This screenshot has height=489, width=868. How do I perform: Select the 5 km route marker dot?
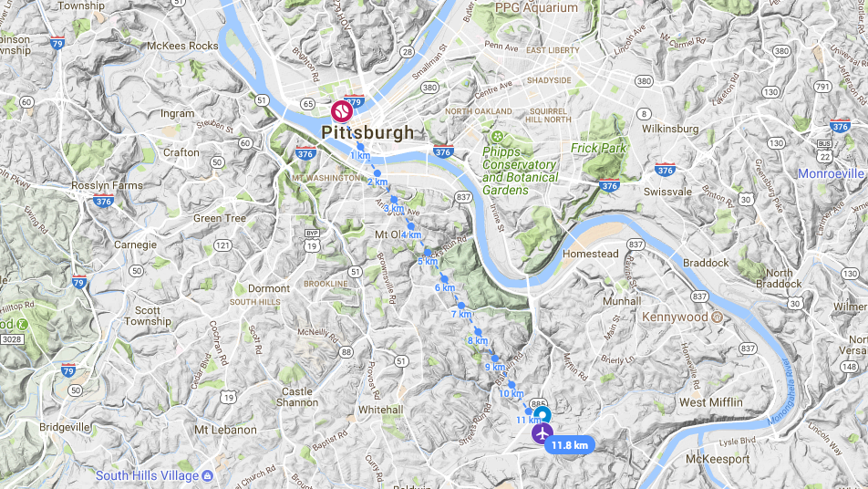427,253
